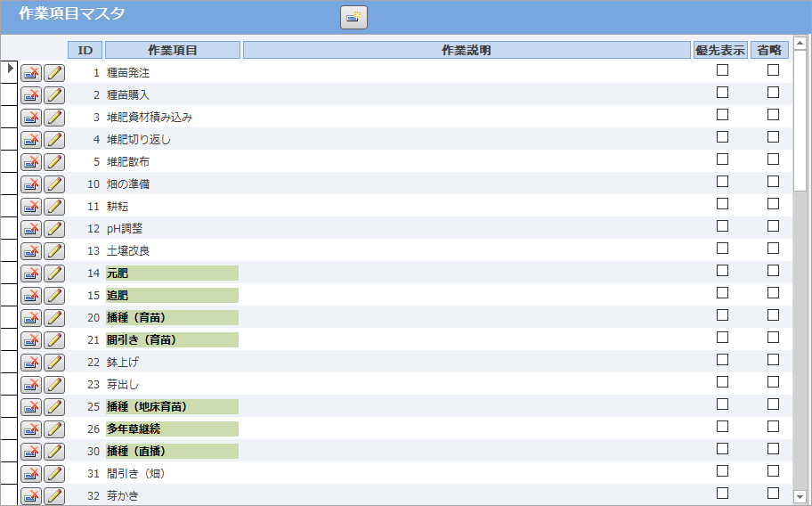Viewport: 812px width, 506px height.
Task: Select the 播種（直播） cell
Action: coord(172,452)
